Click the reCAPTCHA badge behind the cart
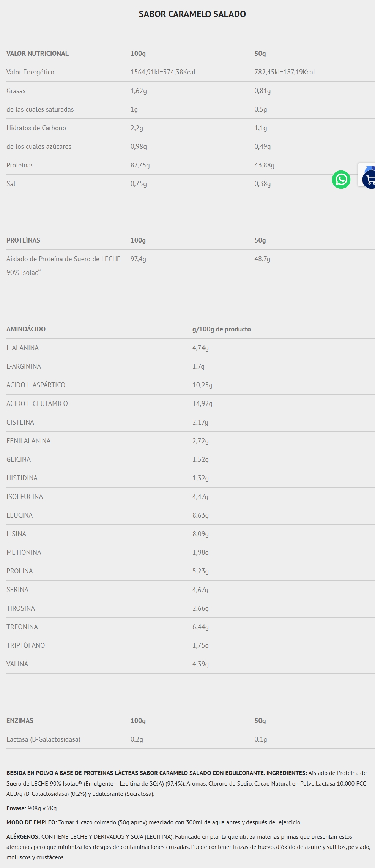The width and height of the screenshot is (375, 868). point(367,168)
